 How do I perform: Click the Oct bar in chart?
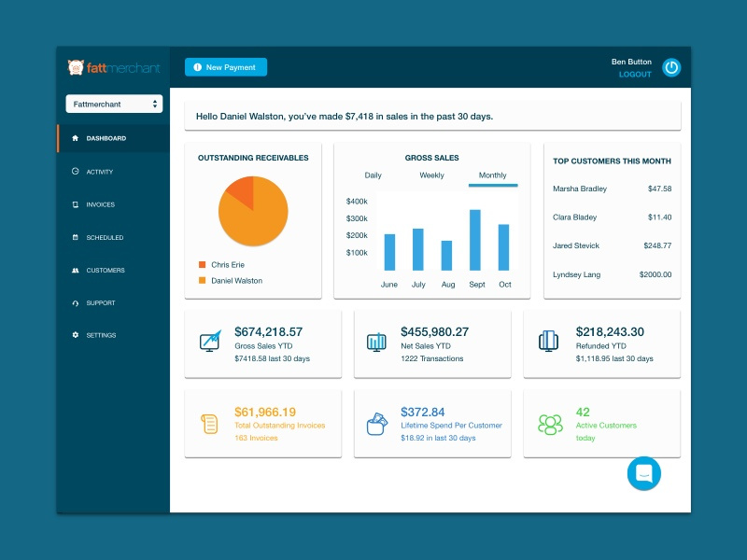(503, 247)
